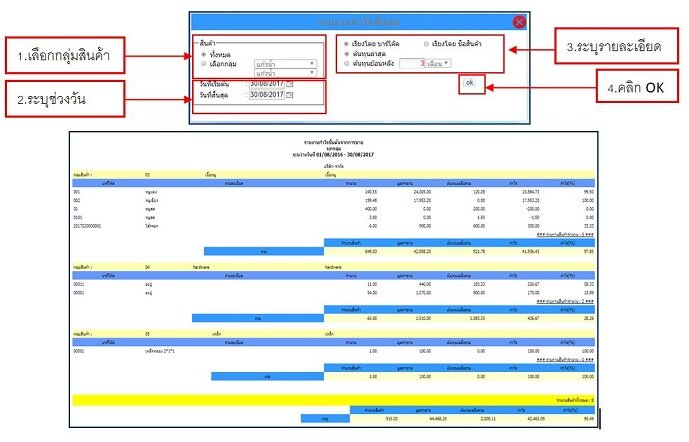Image resolution: width=689 pixels, height=442 pixels.
Task: Select the ต้นทุนย้อนหลัง cost option
Action: (x=346, y=64)
